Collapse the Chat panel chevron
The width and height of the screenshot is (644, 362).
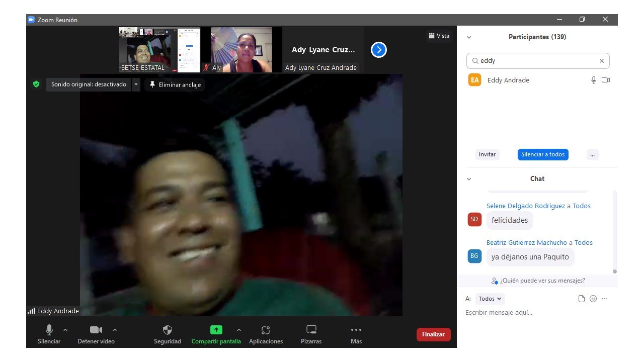469,179
